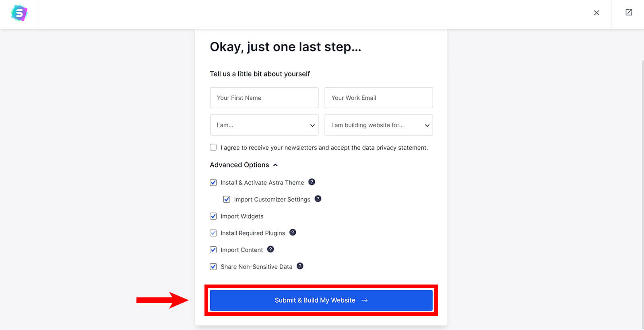Click the Starter Templates logo icon
This screenshot has width=644, height=330.
[19, 13]
